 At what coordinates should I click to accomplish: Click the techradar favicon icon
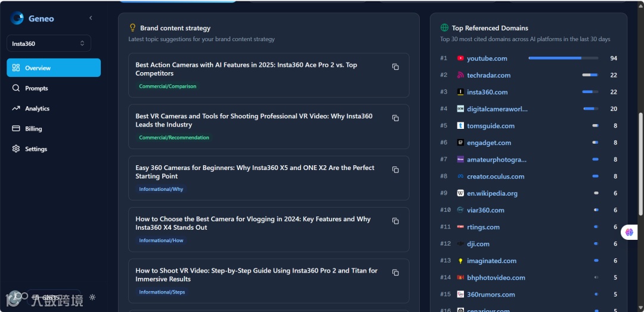click(x=460, y=75)
